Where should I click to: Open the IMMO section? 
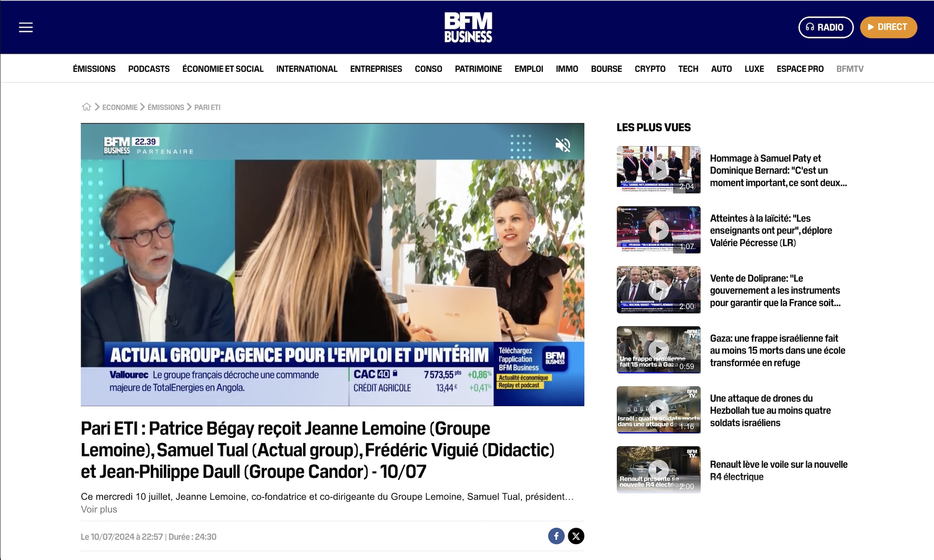click(x=567, y=69)
